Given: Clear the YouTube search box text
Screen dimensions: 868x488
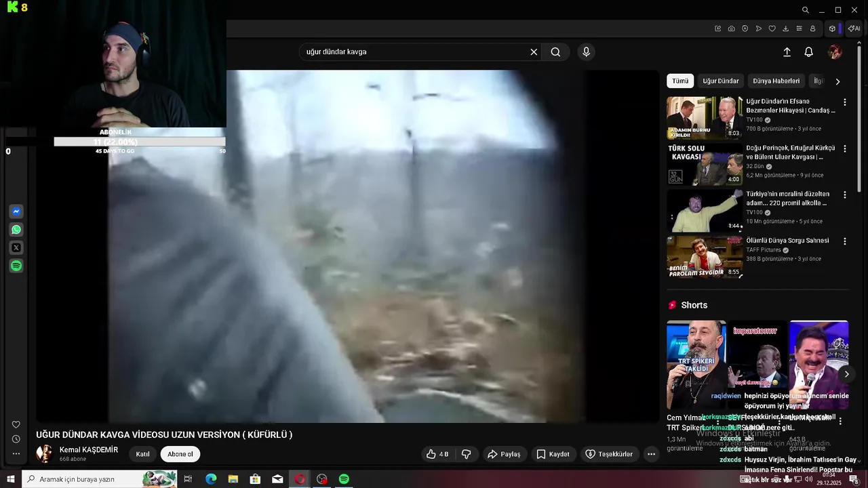Looking at the screenshot, I should pos(534,52).
